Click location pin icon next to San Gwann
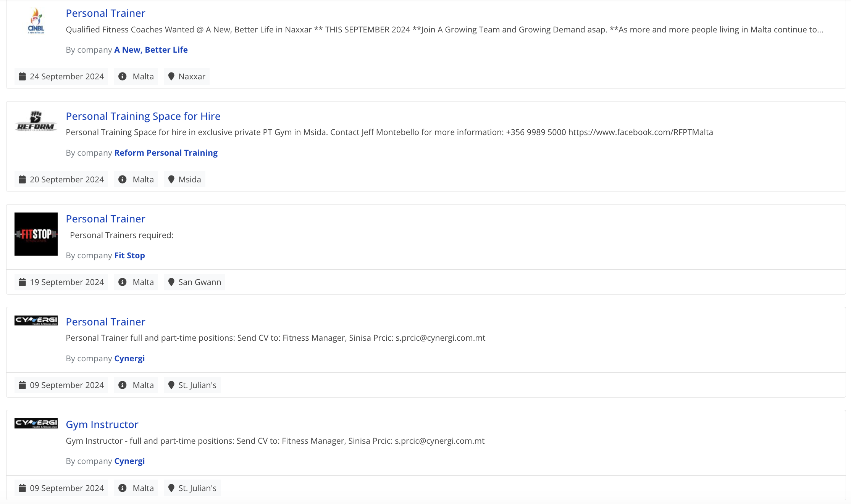 pos(171,282)
